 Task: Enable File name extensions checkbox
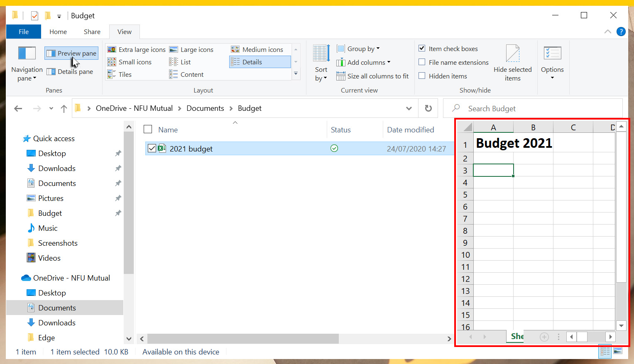pos(422,62)
